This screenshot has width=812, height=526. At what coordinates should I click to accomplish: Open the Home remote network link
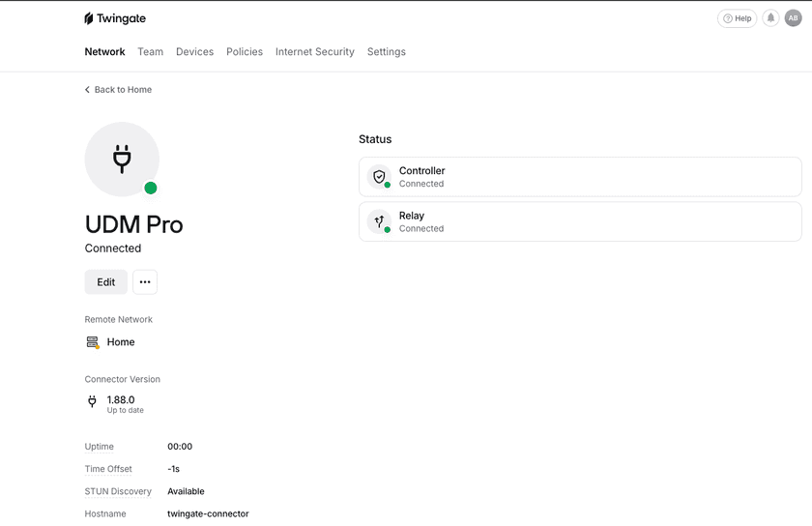coord(121,342)
